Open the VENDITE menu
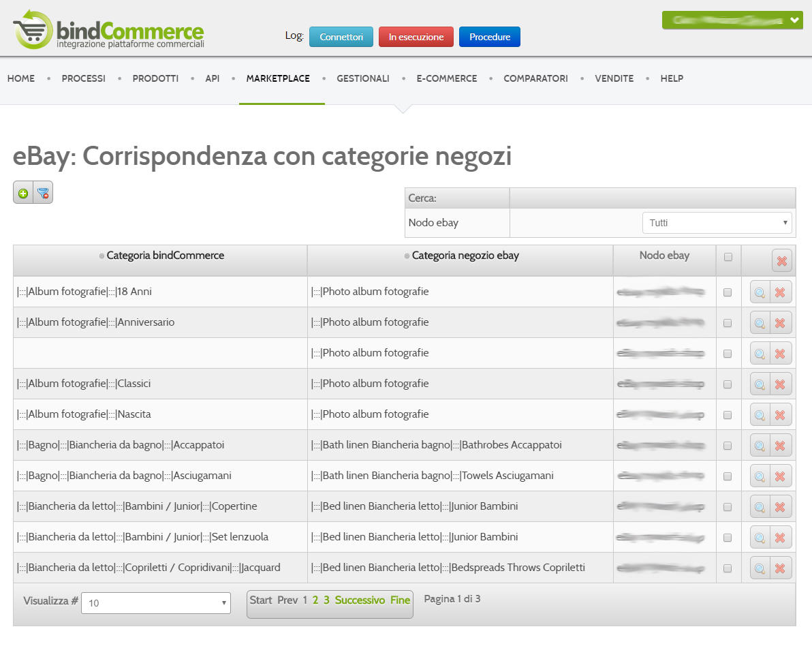The height and width of the screenshot is (646, 812). pos(614,79)
